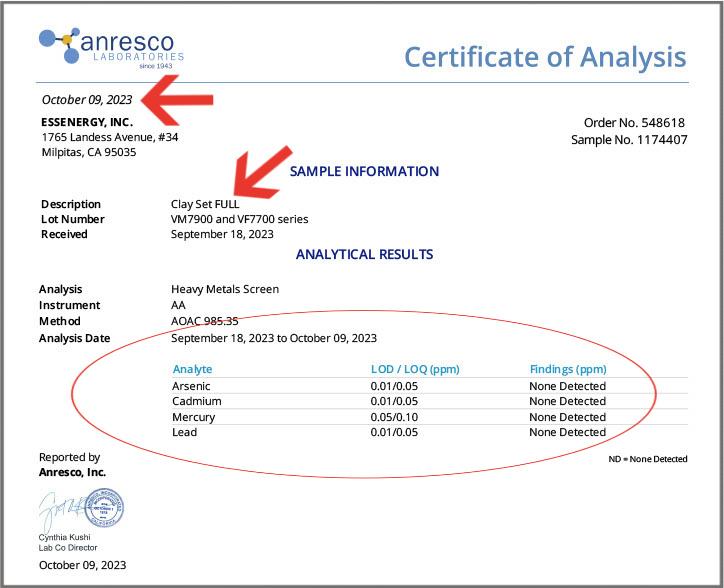Select the Heavy Metals Screen value
This screenshot has height=588, width=724.
pos(225,289)
